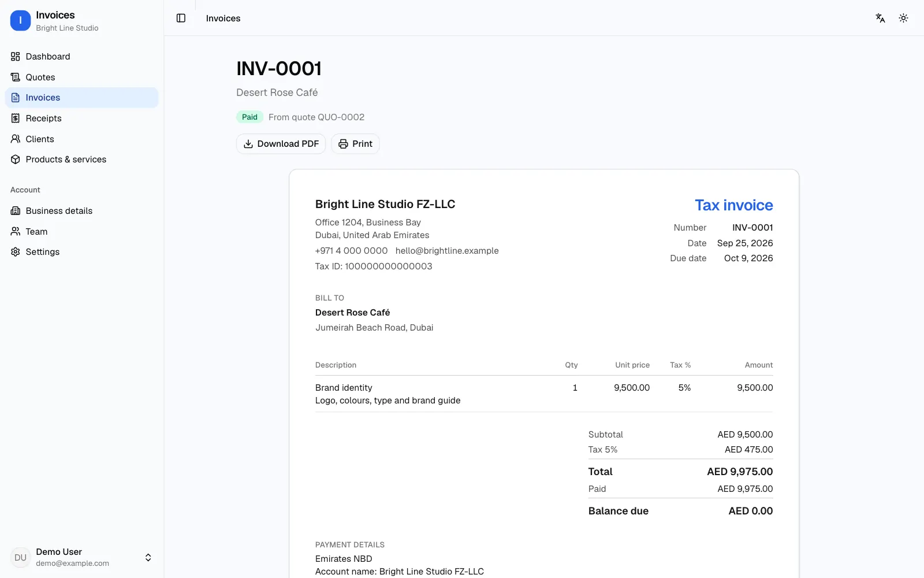Screen dimensions: 924x578
Task: Click the Receipts sidebar icon
Action: tap(16, 118)
